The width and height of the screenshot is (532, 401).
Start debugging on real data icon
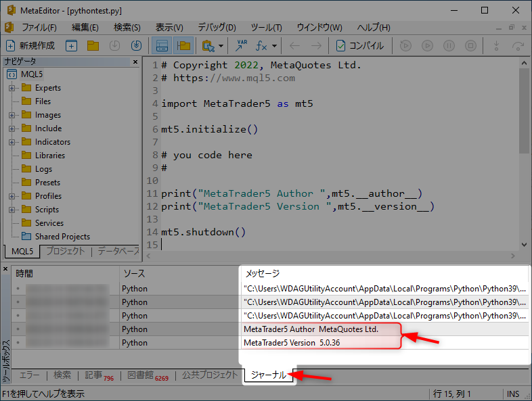[x=405, y=45]
